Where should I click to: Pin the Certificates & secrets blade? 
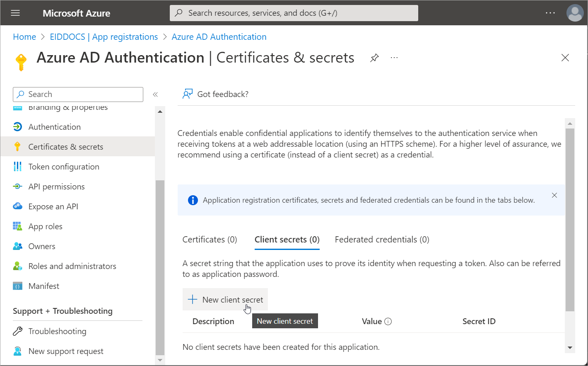(x=374, y=58)
